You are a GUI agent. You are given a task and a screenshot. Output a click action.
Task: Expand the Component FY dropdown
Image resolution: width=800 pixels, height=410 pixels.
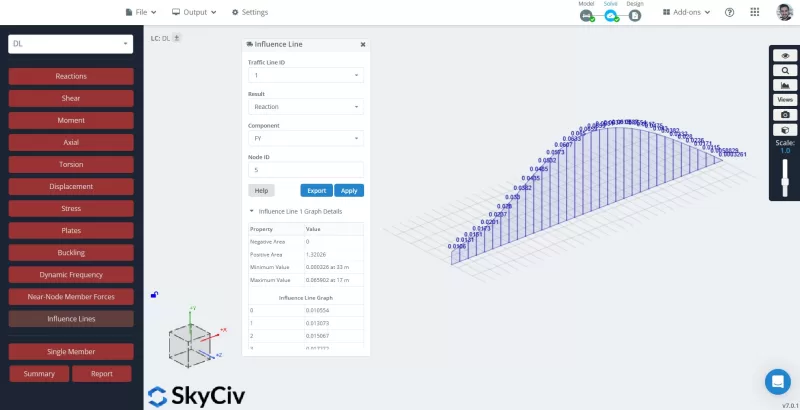(306, 138)
